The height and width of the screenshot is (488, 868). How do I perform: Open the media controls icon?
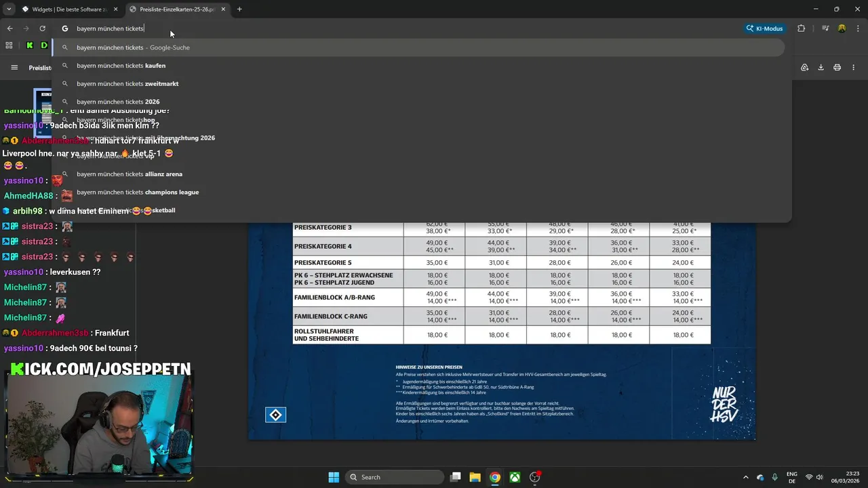[825, 28]
